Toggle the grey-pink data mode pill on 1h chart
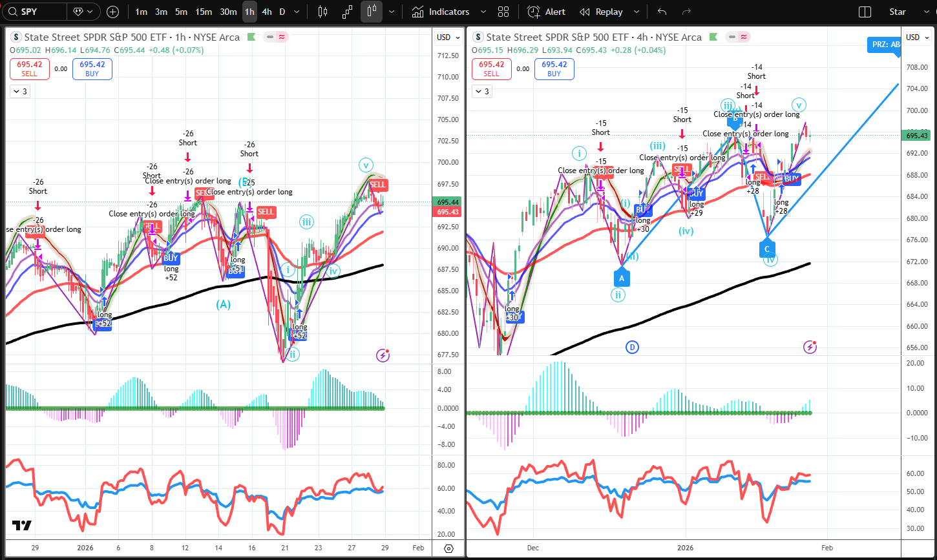 pyautogui.click(x=277, y=37)
